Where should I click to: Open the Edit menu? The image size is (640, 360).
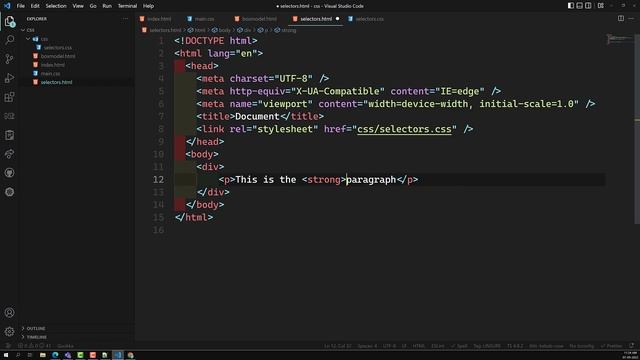coord(35,6)
